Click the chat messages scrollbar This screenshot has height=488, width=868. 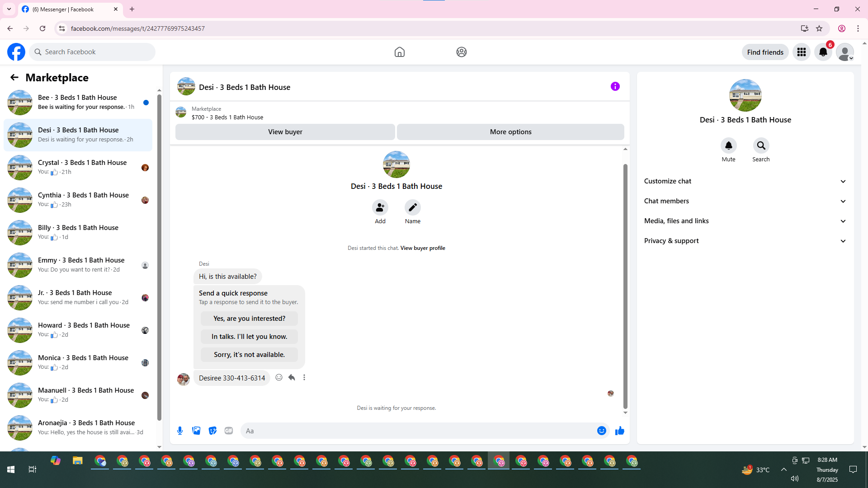[625, 286]
